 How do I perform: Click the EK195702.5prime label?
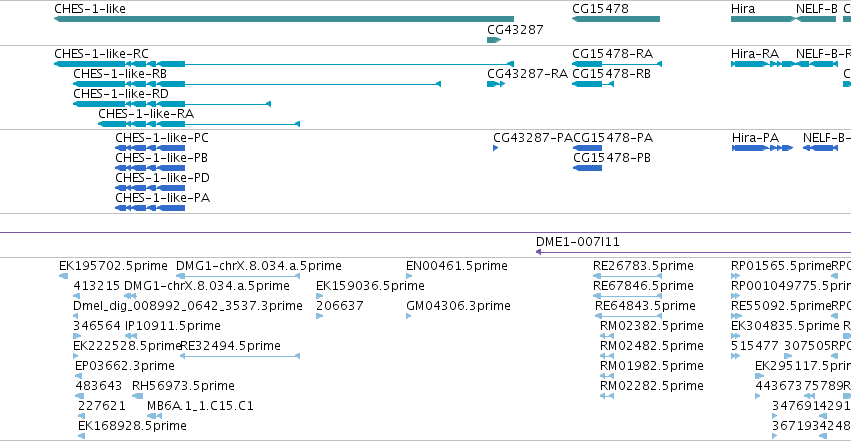[113, 266]
